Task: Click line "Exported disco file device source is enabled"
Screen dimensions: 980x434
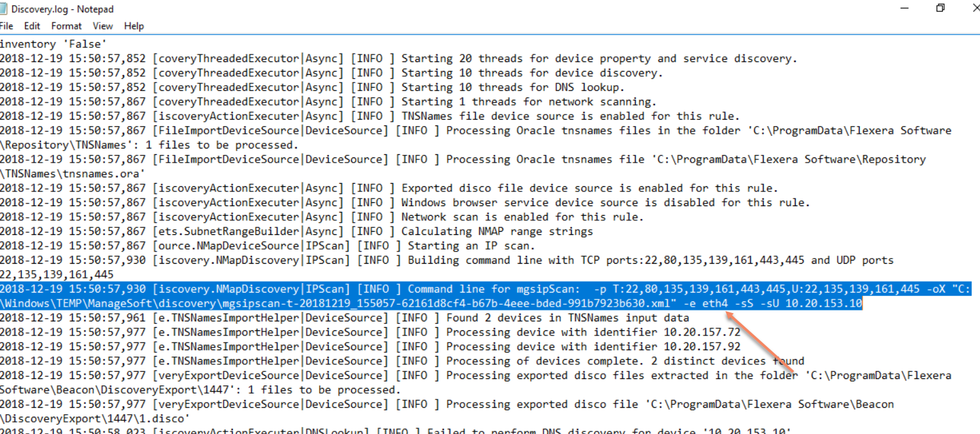Action: tap(389, 188)
